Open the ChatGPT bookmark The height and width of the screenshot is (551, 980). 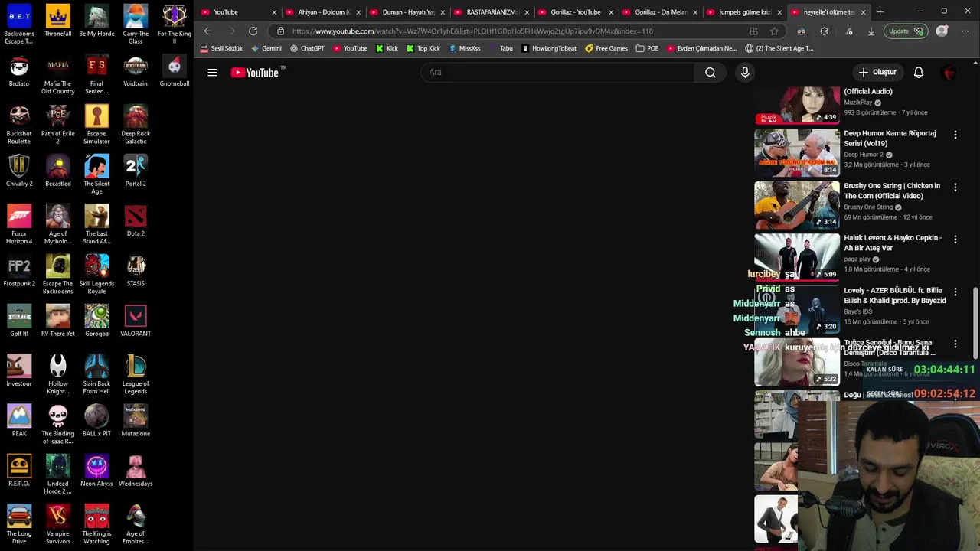pos(307,48)
